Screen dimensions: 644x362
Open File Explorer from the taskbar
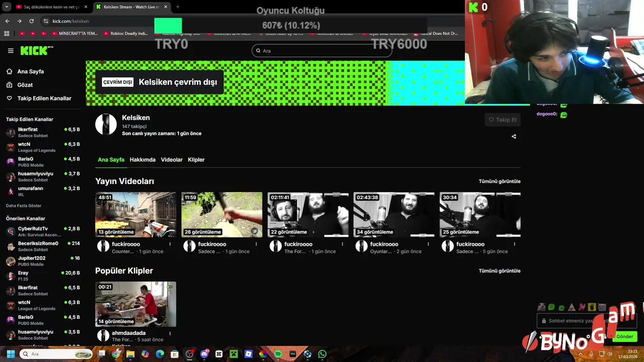coord(130,354)
